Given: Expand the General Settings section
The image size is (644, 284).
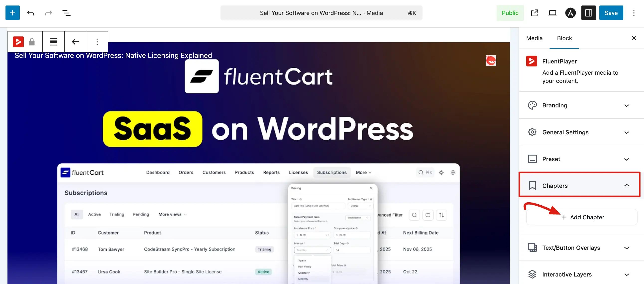Looking at the screenshot, I should [581, 132].
